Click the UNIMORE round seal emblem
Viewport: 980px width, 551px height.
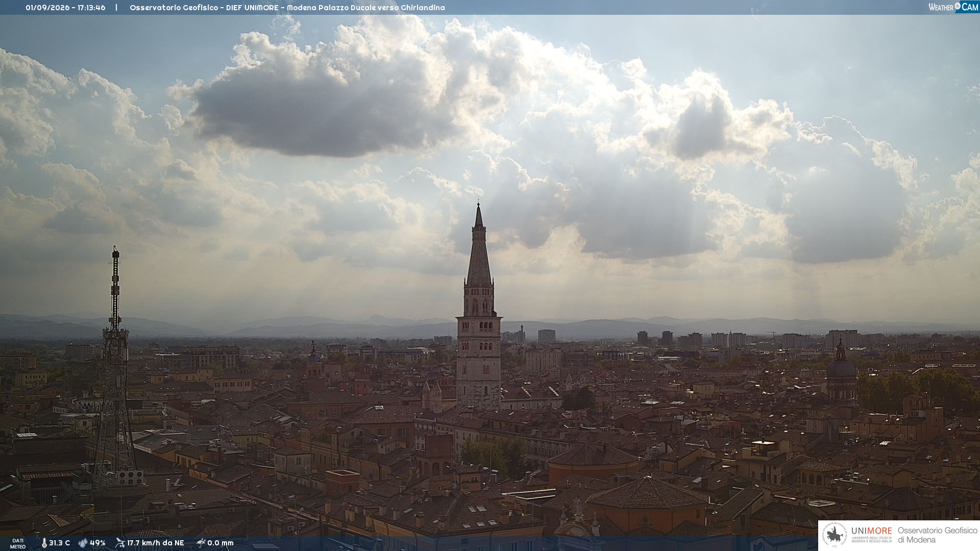(x=835, y=535)
